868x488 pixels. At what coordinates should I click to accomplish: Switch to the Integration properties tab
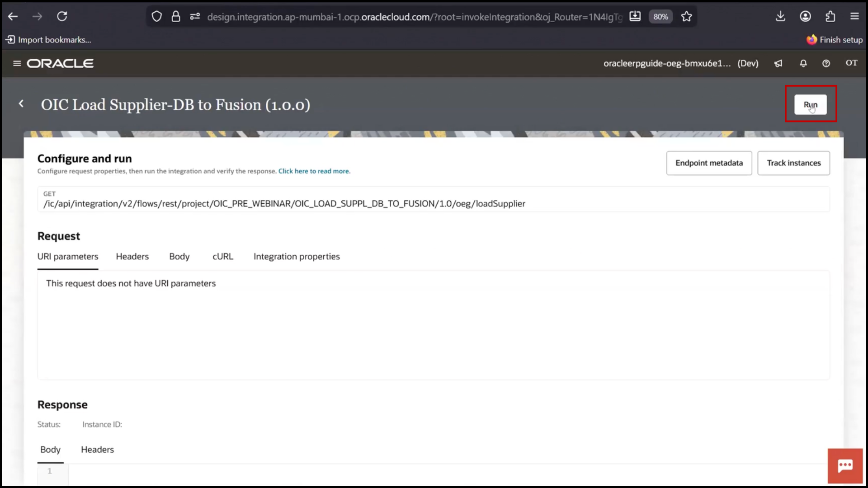coord(297,256)
